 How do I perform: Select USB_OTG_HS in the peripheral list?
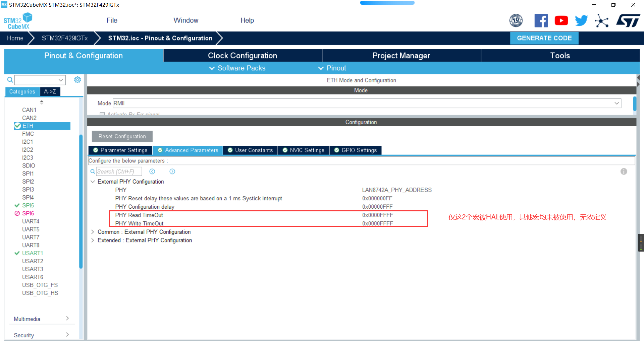click(x=40, y=293)
